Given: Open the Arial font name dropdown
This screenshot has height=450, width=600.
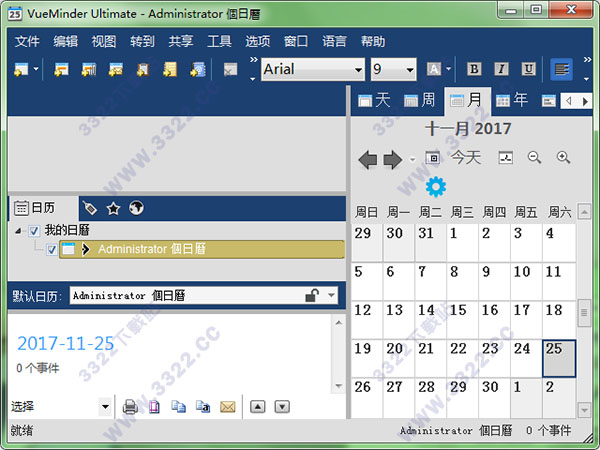Looking at the screenshot, I should click(358, 69).
